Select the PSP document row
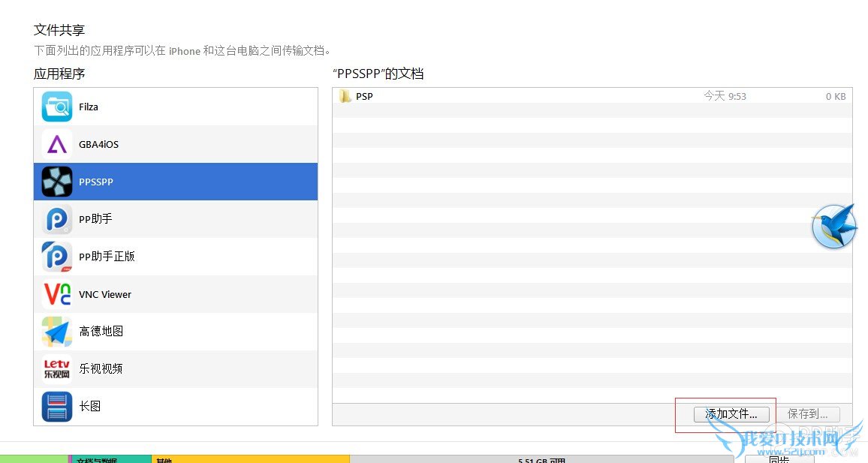The image size is (868, 463). coord(526,96)
